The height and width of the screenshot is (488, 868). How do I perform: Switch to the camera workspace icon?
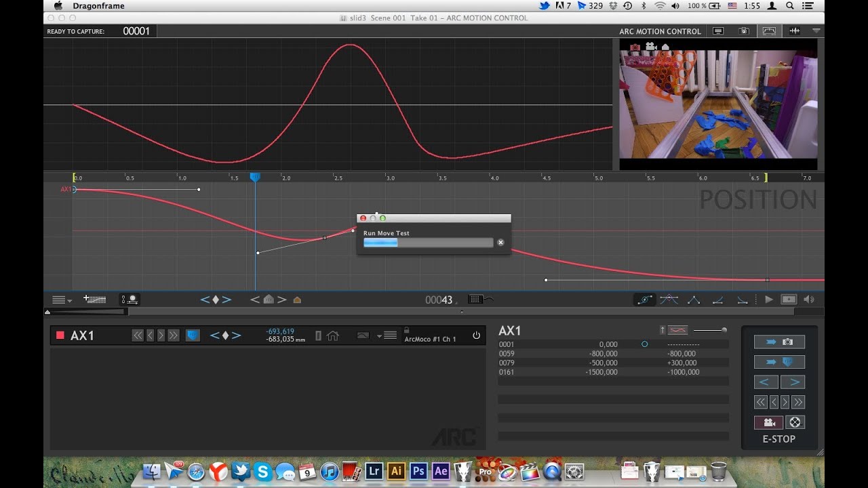click(744, 31)
